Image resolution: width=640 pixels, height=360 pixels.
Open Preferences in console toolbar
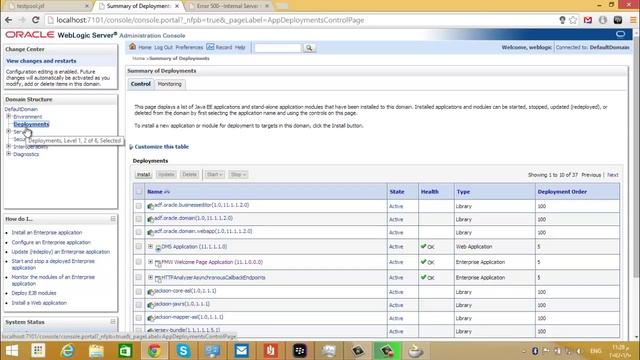tap(189, 47)
